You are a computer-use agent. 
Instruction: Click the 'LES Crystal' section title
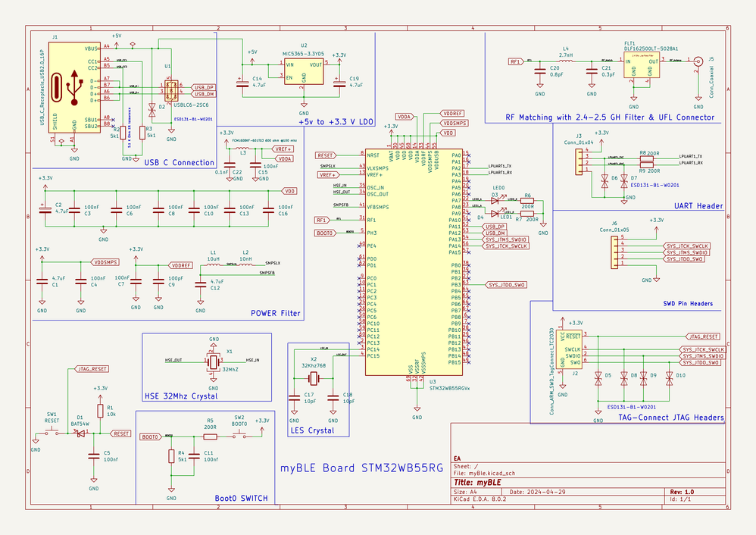(312, 430)
